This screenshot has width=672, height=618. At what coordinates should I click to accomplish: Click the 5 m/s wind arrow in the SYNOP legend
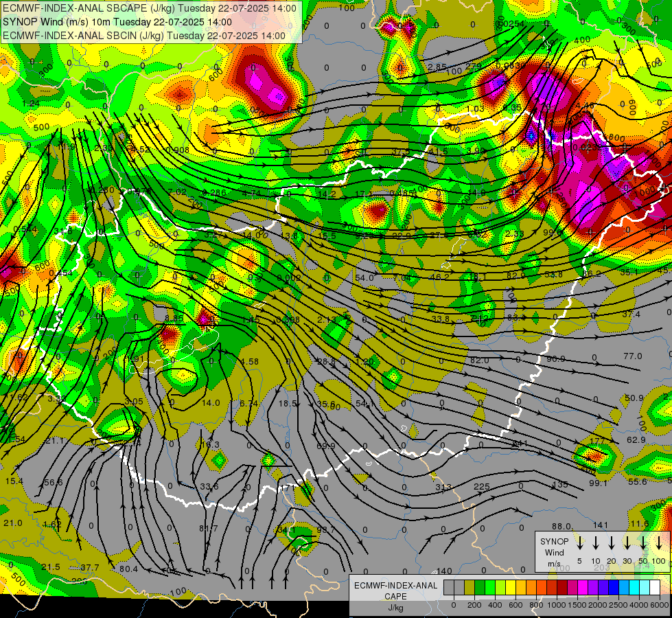coord(579,543)
